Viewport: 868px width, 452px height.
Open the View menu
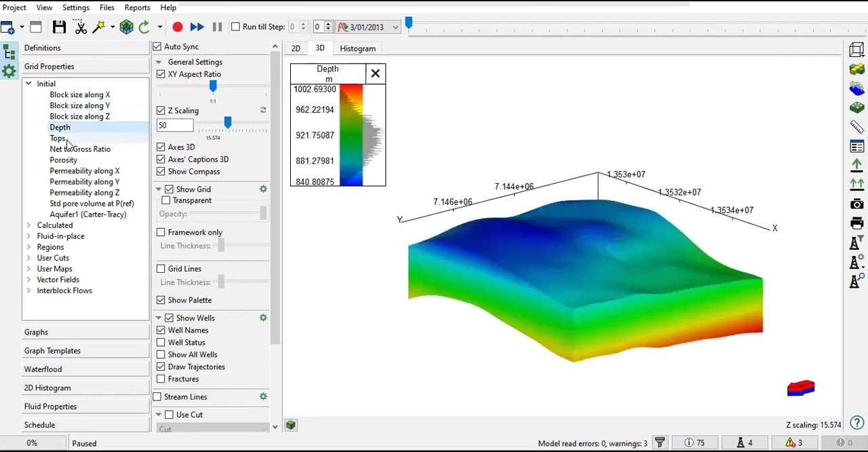(44, 7)
